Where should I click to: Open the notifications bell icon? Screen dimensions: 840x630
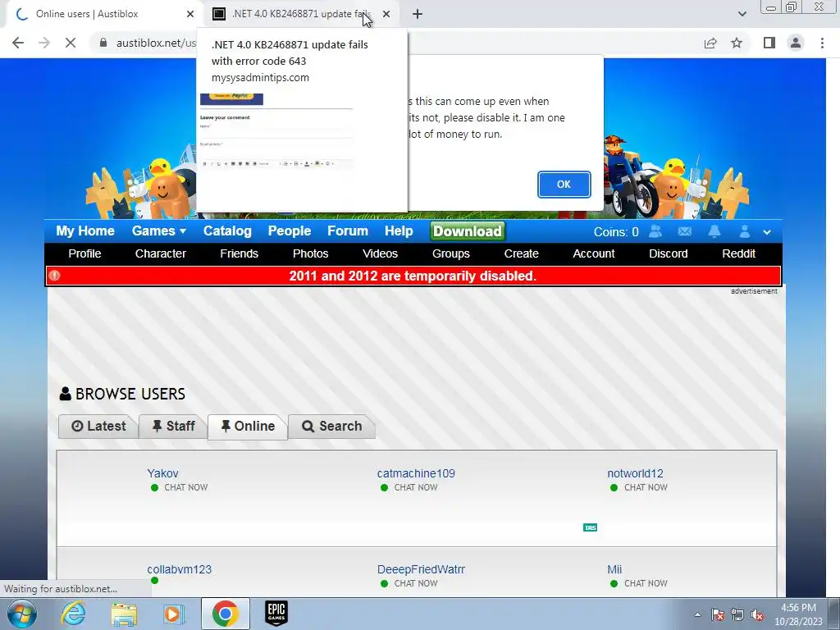pyautogui.click(x=714, y=231)
